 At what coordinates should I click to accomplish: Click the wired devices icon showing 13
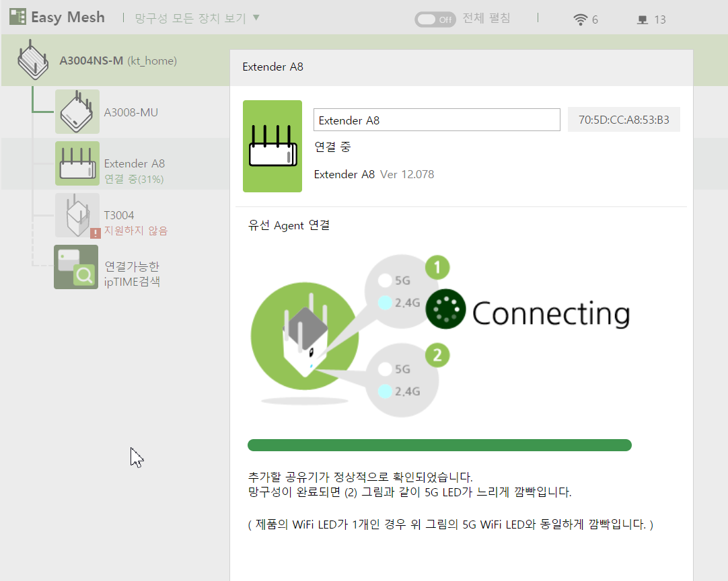[x=643, y=20]
